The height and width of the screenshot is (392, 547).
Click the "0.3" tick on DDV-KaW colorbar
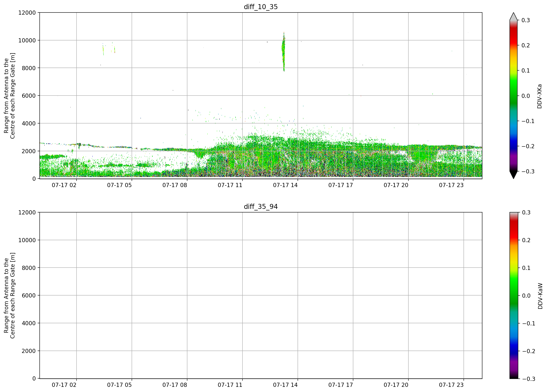tap(526, 213)
